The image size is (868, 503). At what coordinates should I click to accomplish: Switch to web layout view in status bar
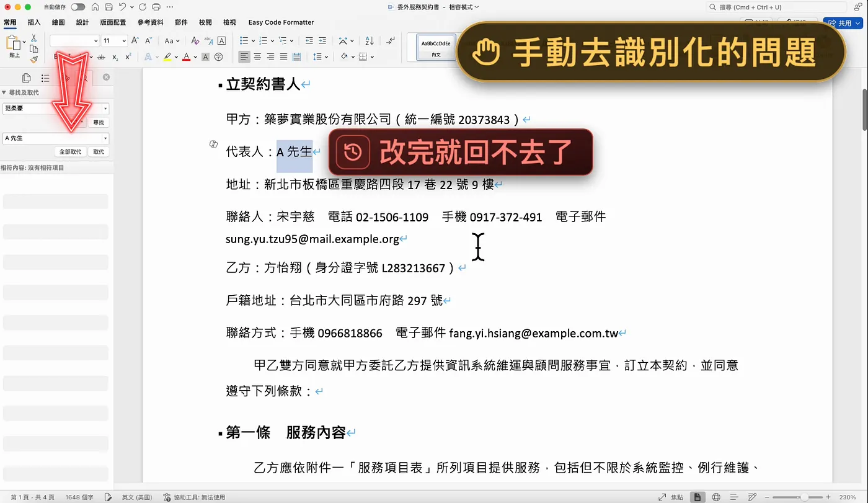(x=716, y=497)
